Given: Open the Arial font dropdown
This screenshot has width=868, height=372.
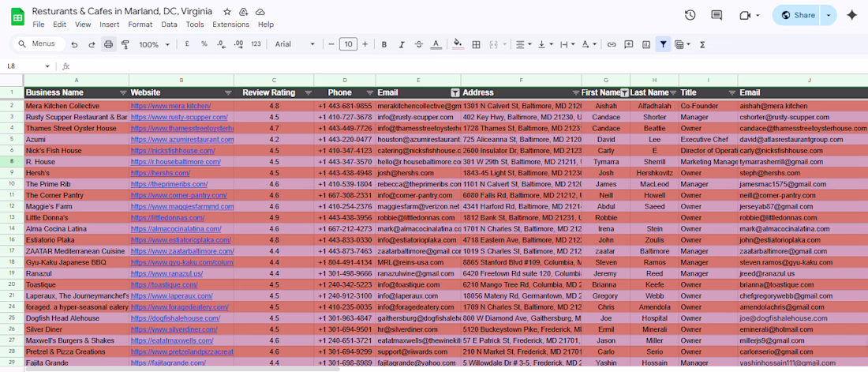Looking at the screenshot, I should [295, 44].
